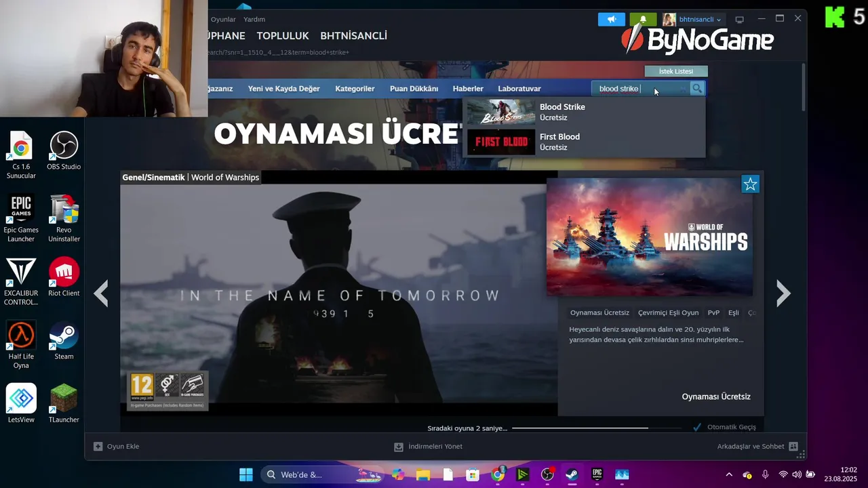Open the Yardım menu

tap(254, 19)
